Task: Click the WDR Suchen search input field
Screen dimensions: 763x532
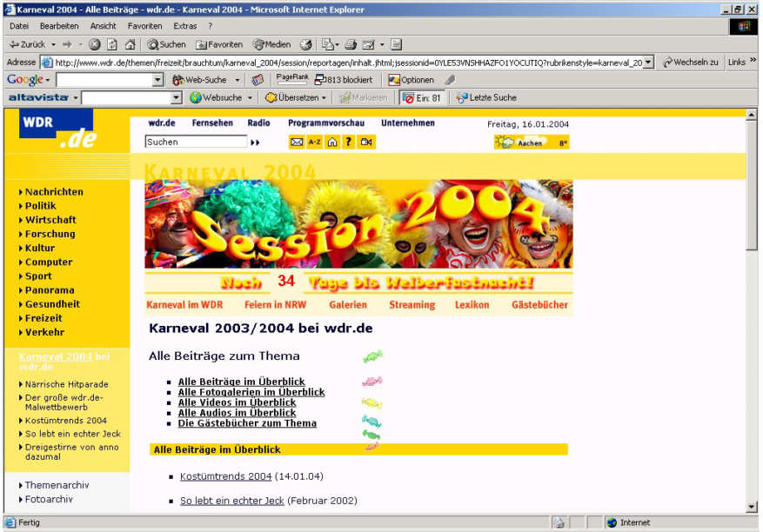Action: pos(196,142)
